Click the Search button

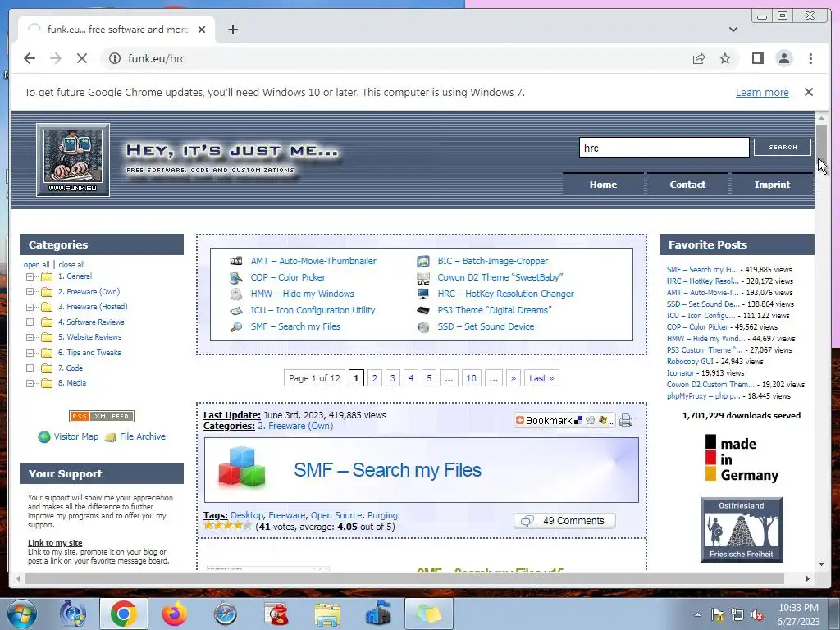[782, 147]
